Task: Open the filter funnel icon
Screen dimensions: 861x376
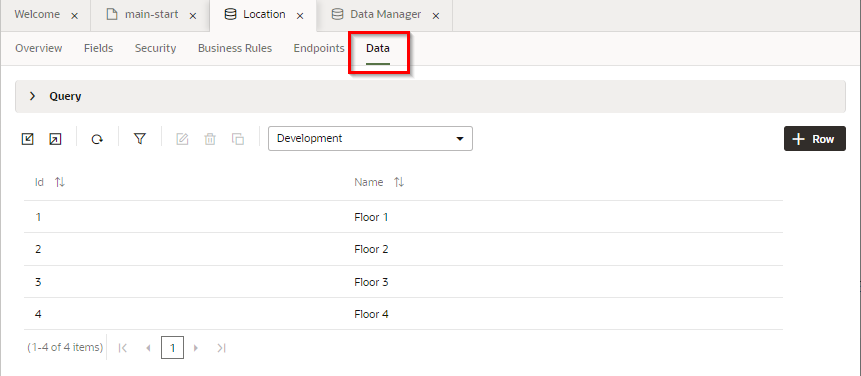Action: click(140, 139)
